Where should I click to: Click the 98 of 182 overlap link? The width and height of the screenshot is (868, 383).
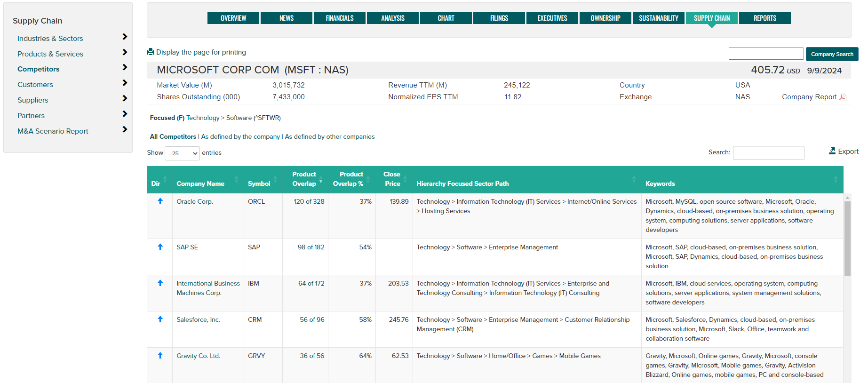point(311,247)
